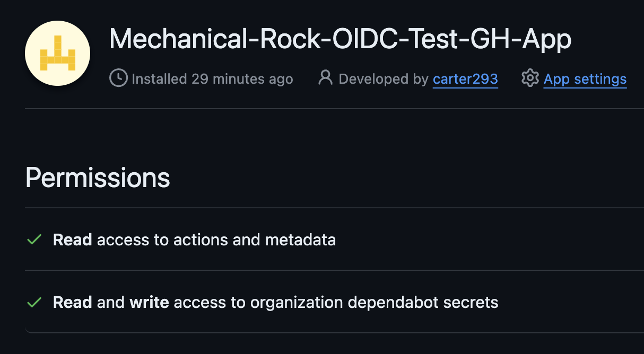Click the bold "Read" in the dependabot row
644x354 pixels.
pos(73,303)
